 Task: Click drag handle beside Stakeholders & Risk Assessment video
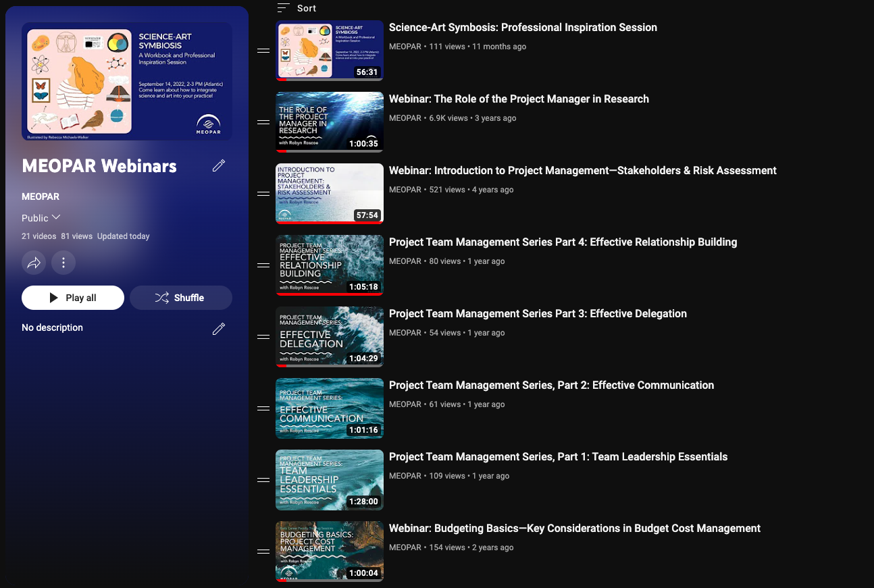(x=263, y=194)
